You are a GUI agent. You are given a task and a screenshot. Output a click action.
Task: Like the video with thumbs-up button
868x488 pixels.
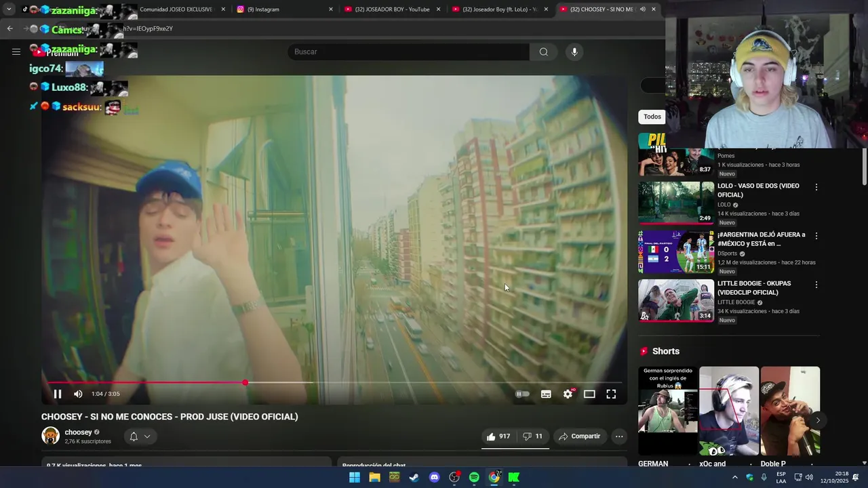point(498,436)
